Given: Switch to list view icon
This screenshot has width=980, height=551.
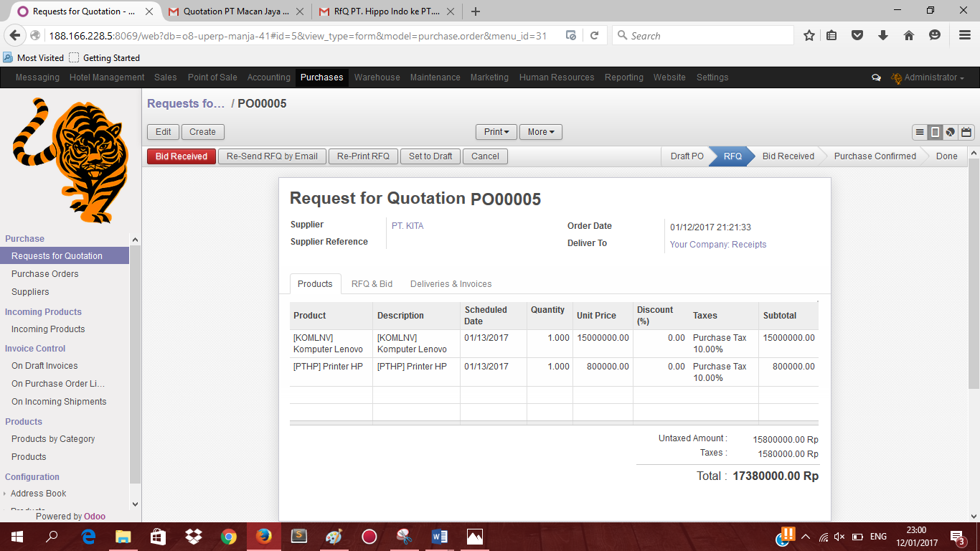Looking at the screenshot, I should (920, 132).
